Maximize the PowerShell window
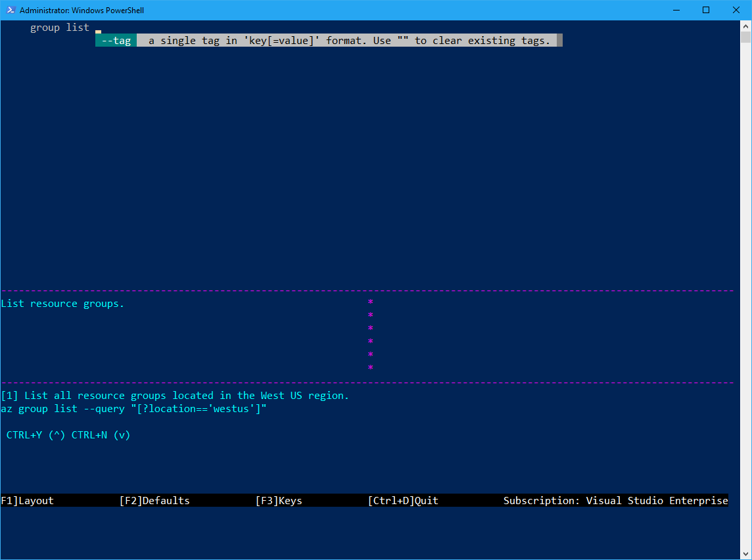This screenshot has height=560, width=752. (706, 10)
